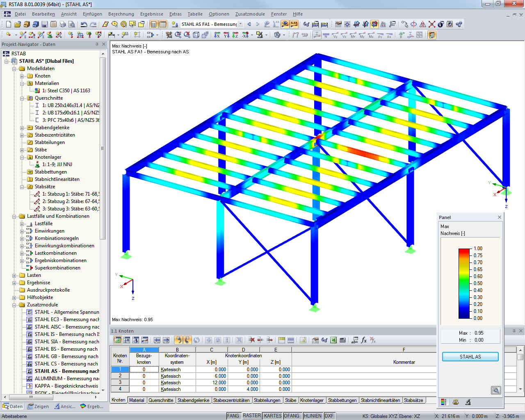This screenshot has width=525, height=420.
Task: Open the formula editor fx icon
Action: (x=364, y=340)
